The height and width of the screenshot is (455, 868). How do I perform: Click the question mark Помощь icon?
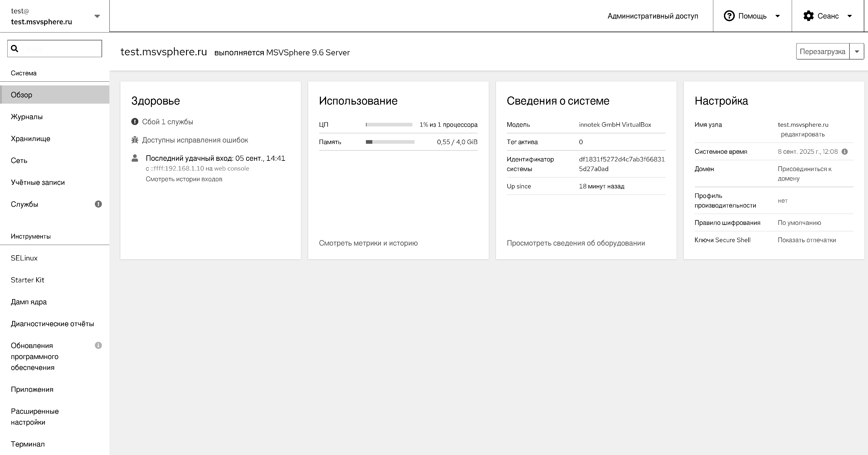pos(729,16)
